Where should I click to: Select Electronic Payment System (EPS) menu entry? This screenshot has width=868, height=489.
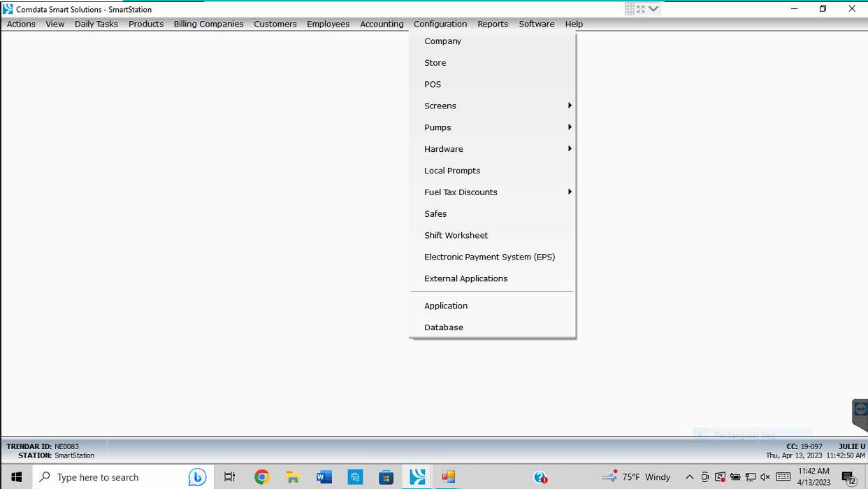pyautogui.click(x=489, y=257)
